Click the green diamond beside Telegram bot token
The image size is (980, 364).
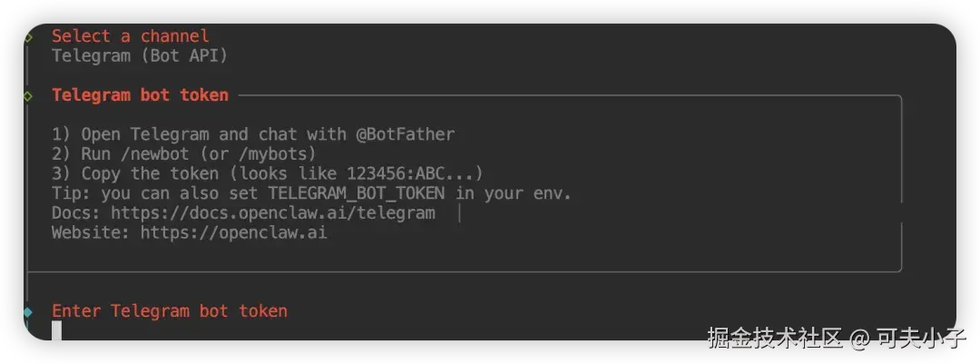tap(29, 95)
